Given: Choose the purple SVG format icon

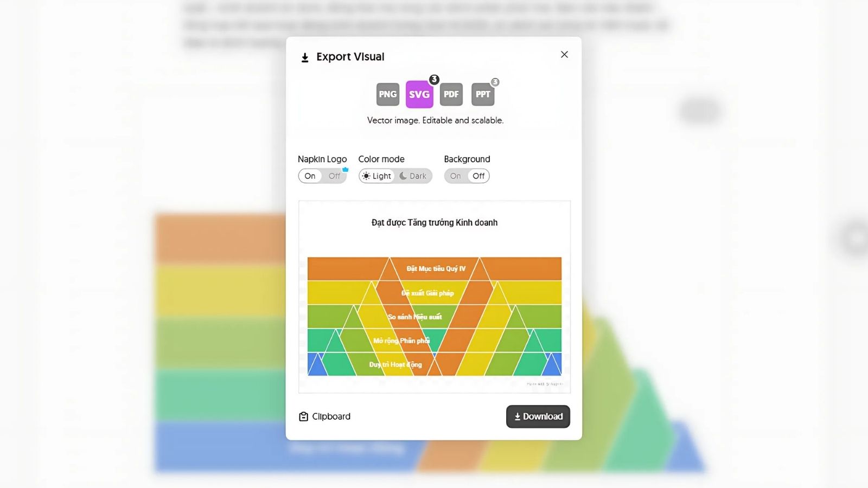Looking at the screenshot, I should pyautogui.click(x=419, y=94).
